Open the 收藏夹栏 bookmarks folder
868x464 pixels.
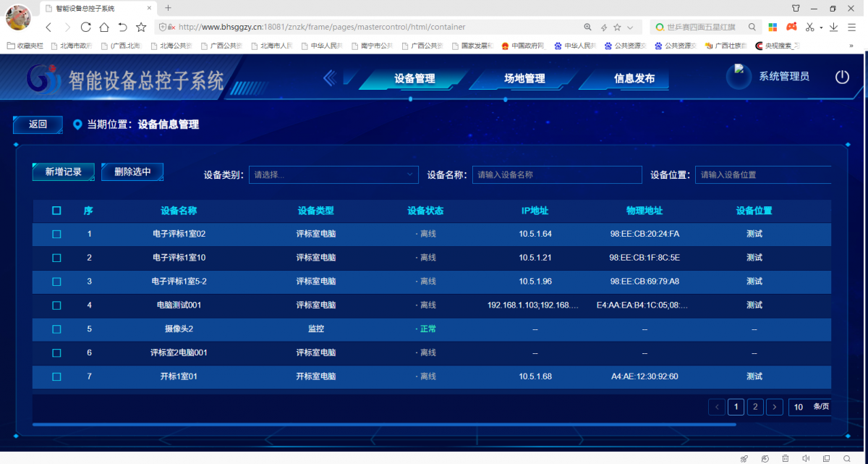pyautogui.click(x=25, y=46)
